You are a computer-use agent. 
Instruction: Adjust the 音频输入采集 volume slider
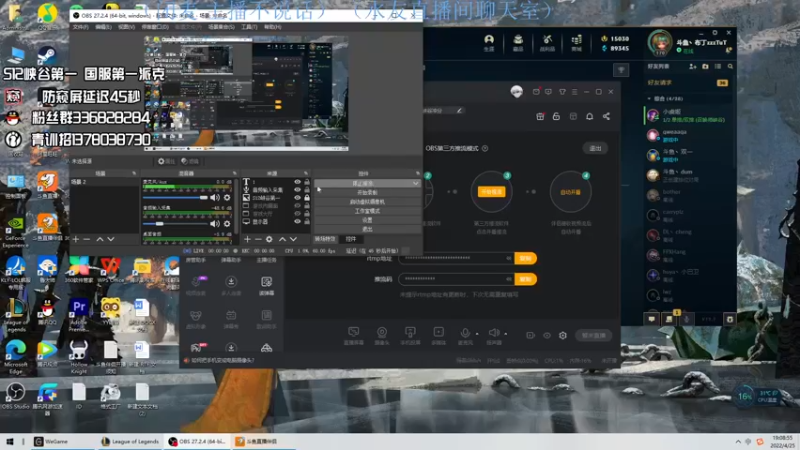coord(176,223)
